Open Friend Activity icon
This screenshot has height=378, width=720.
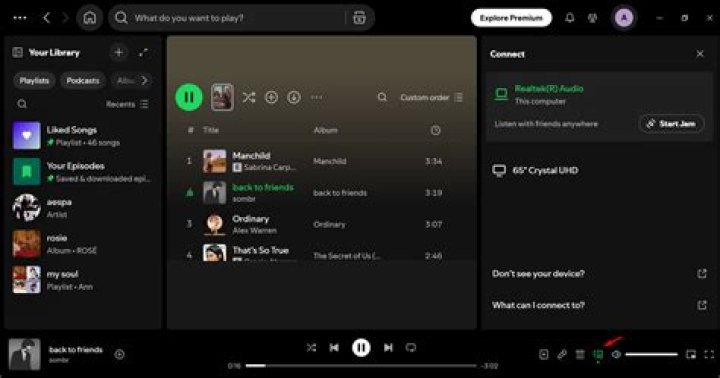(592, 18)
